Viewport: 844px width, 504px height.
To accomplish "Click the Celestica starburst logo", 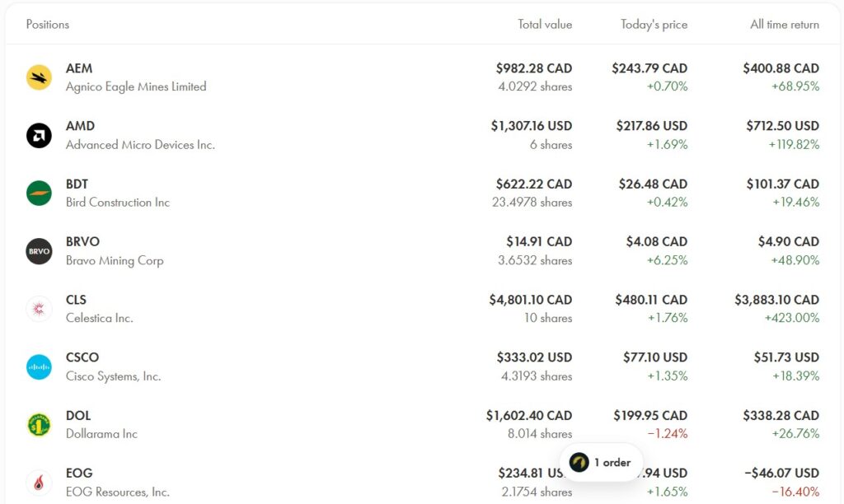I will tap(39, 309).
